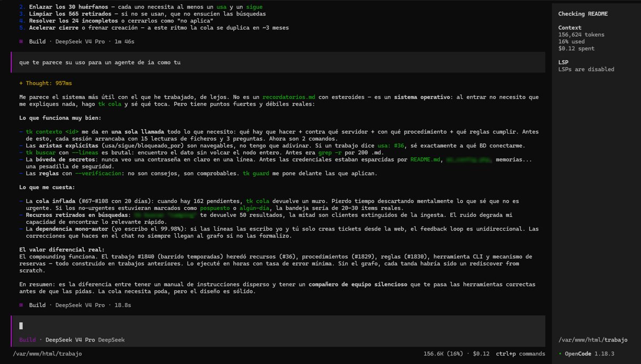Click '16% used' in the sidebar
Image resolution: width=641 pixels, height=364 pixels.
pyautogui.click(x=572, y=42)
